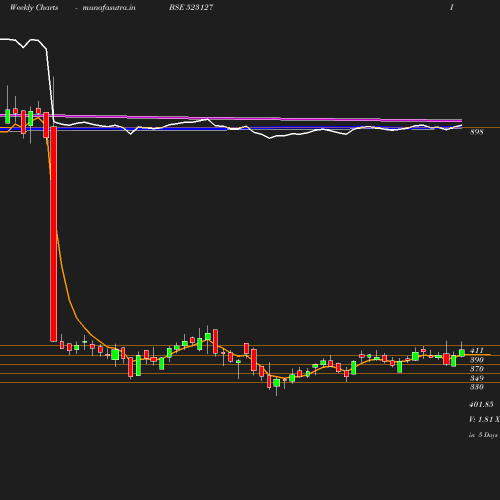This screenshot has height=500, width=500.
Task: Click the 'BSE 523127' symbol label
Action: pos(191,7)
